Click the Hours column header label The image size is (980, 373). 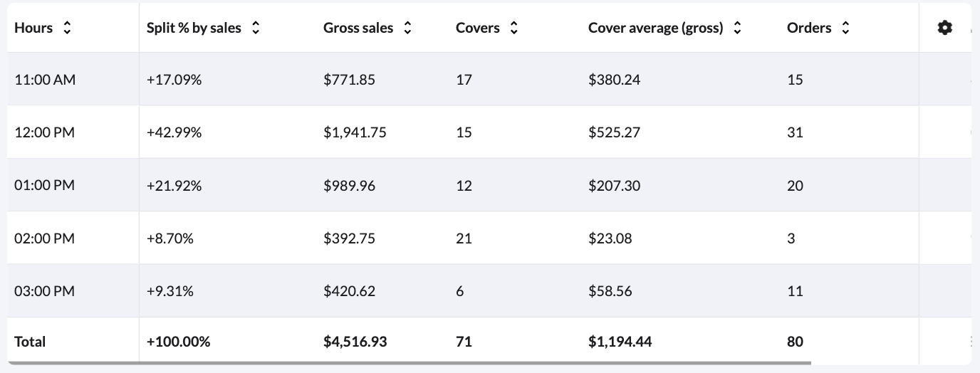[33, 28]
